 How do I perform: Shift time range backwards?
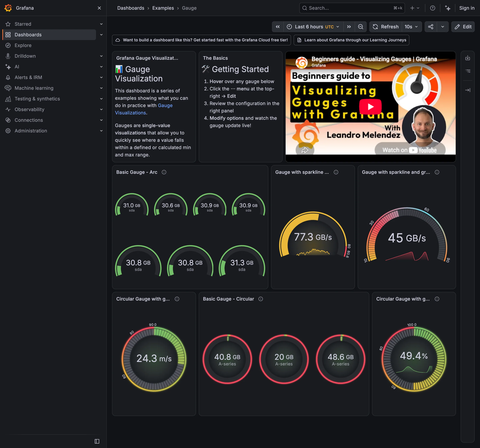[x=278, y=27]
